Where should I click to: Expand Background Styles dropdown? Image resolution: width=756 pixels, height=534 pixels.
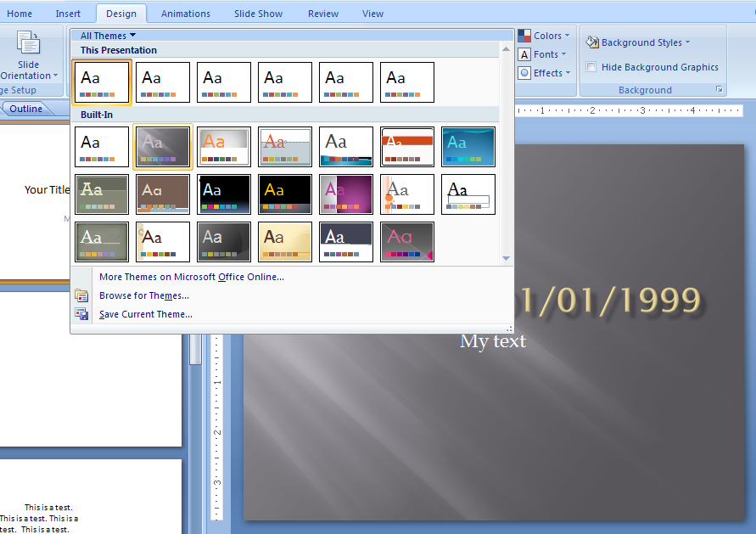point(687,42)
